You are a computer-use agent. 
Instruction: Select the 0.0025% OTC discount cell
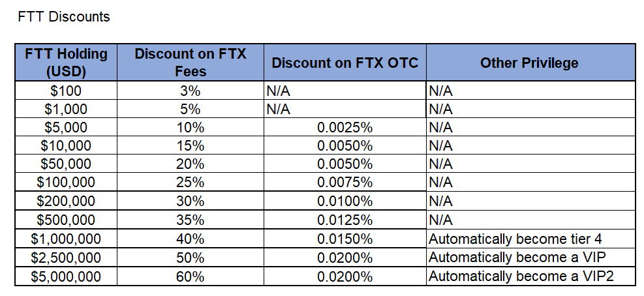point(345,128)
